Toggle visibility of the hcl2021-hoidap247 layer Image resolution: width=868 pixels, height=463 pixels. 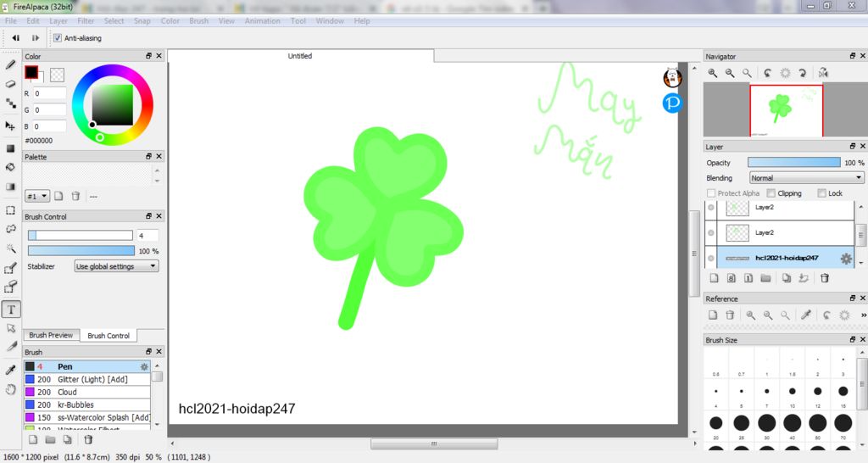tap(711, 258)
